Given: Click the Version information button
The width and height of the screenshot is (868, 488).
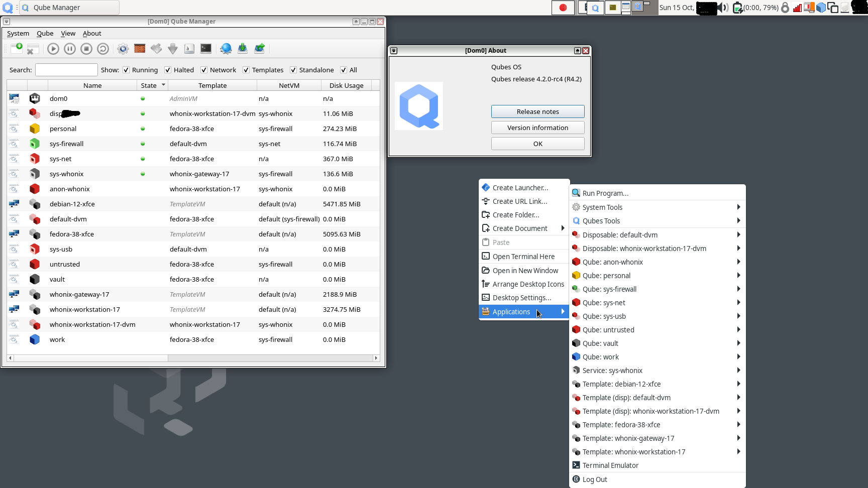Looking at the screenshot, I should pos(537,128).
